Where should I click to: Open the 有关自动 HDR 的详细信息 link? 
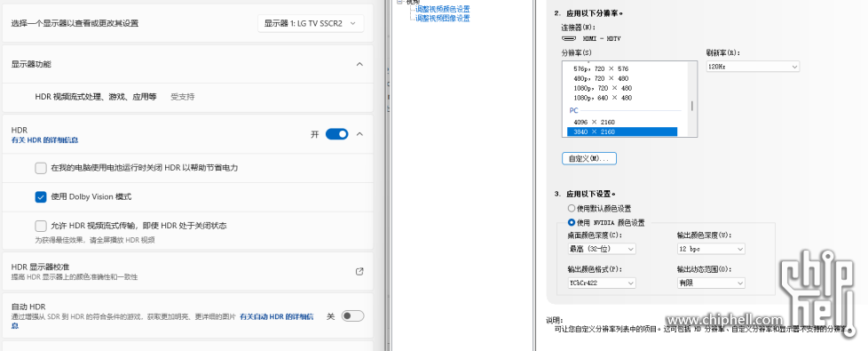(276, 316)
